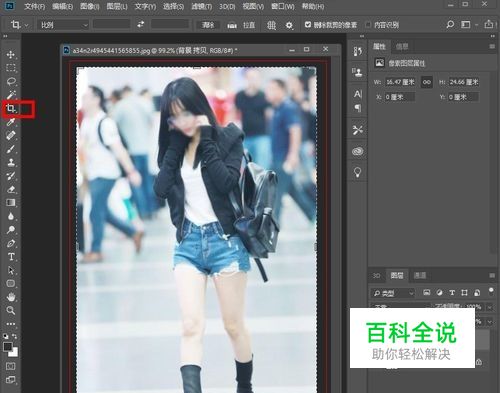Viewport: 500px width, 393px height.
Task: Select the Clone Stamp tool
Action: (x=11, y=163)
